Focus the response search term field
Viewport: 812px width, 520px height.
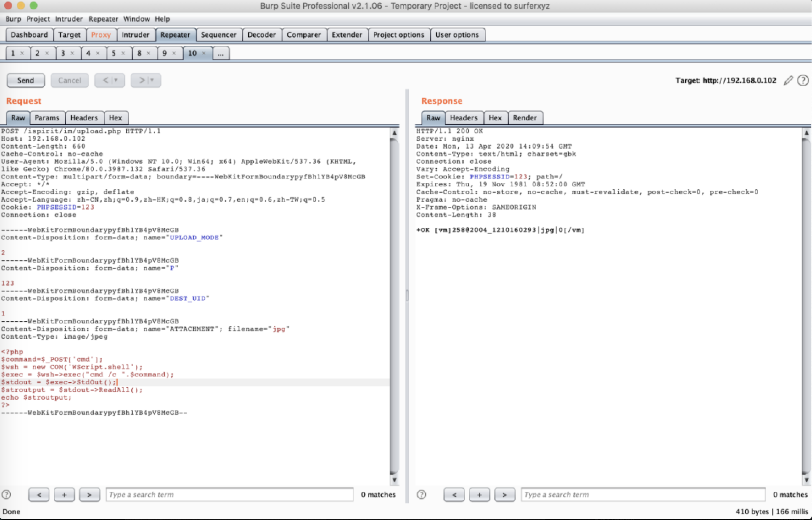pyautogui.click(x=643, y=495)
